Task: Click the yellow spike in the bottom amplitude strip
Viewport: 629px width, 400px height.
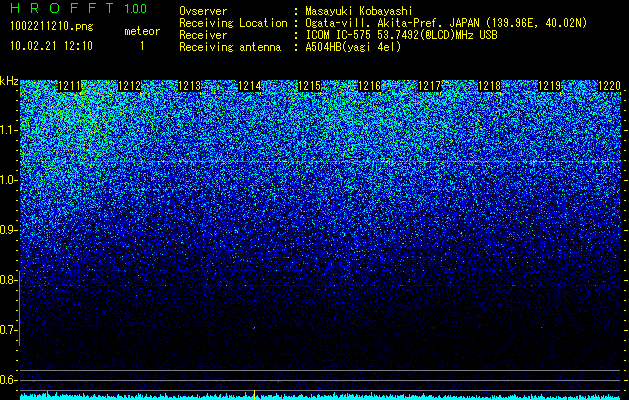Action: 254,394
